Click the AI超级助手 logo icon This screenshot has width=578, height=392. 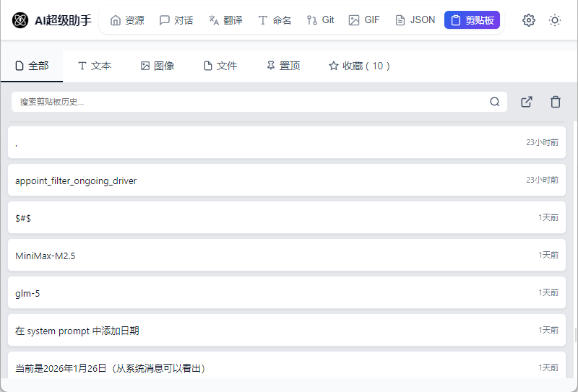click(20, 20)
